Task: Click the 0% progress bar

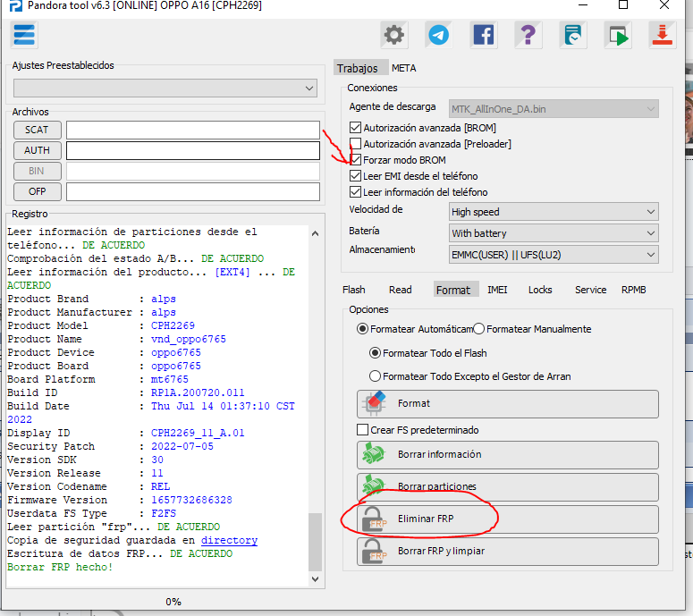Action: pyautogui.click(x=173, y=602)
